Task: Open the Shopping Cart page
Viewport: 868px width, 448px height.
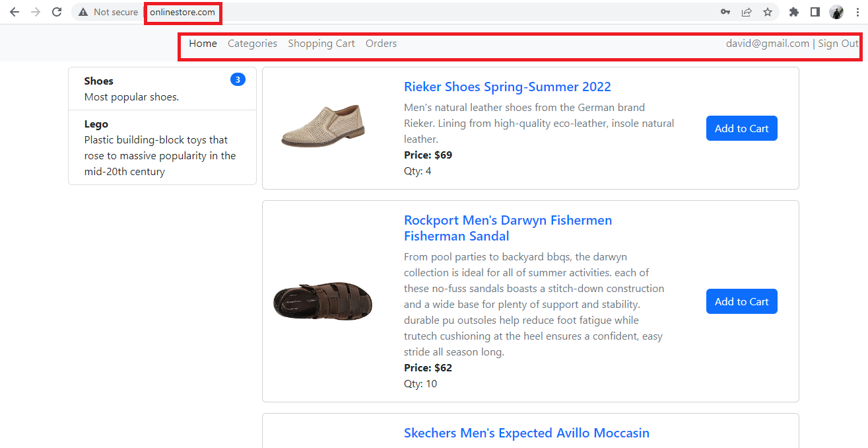Action: (x=321, y=44)
